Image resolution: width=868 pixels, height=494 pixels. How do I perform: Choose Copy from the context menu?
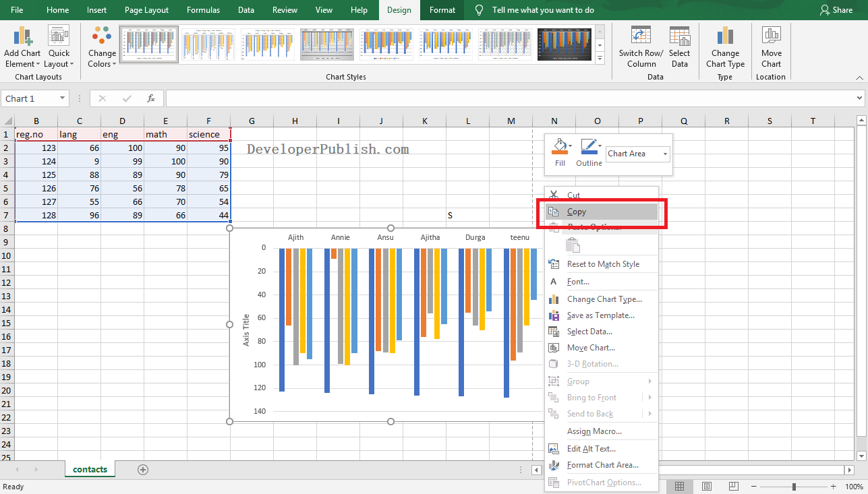click(x=577, y=211)
